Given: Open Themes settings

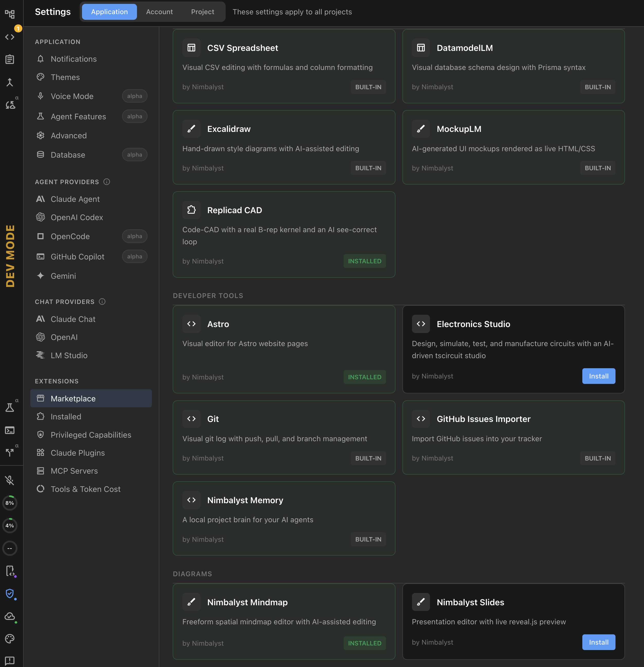Looking at the screenshot, I should pos(91,77).
